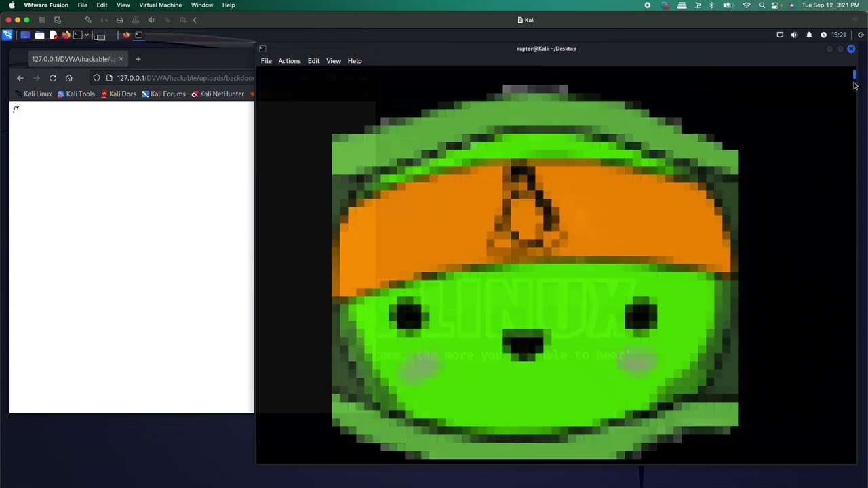Launch Firefox from the Kali panel launcher
Screen dimensions: 868x488
66,35
